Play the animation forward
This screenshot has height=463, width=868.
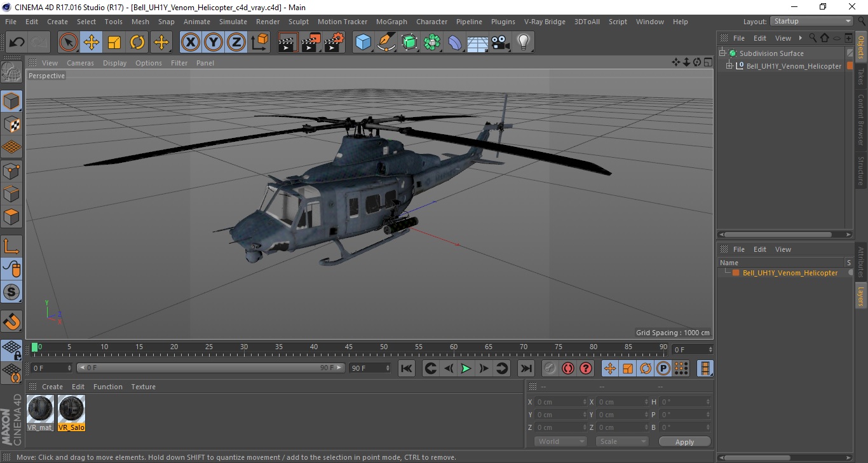pos(466,368)
